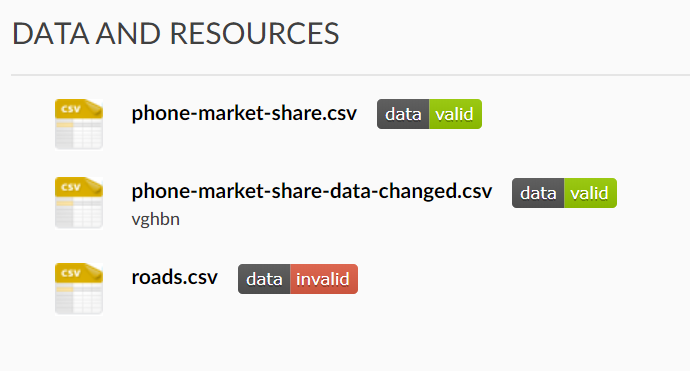The width and height of the screenshot is (690, 371).
Task: Click the data label beside roads.csv
Action: pos(264,279)
